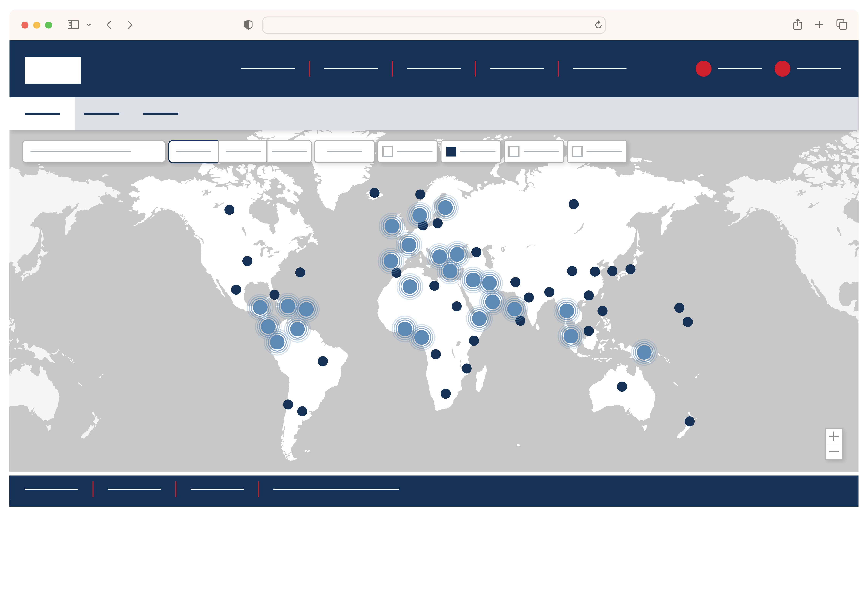Select the map marker in northern Siberia
Screen dimensions: 868x609
pos(574,204)
